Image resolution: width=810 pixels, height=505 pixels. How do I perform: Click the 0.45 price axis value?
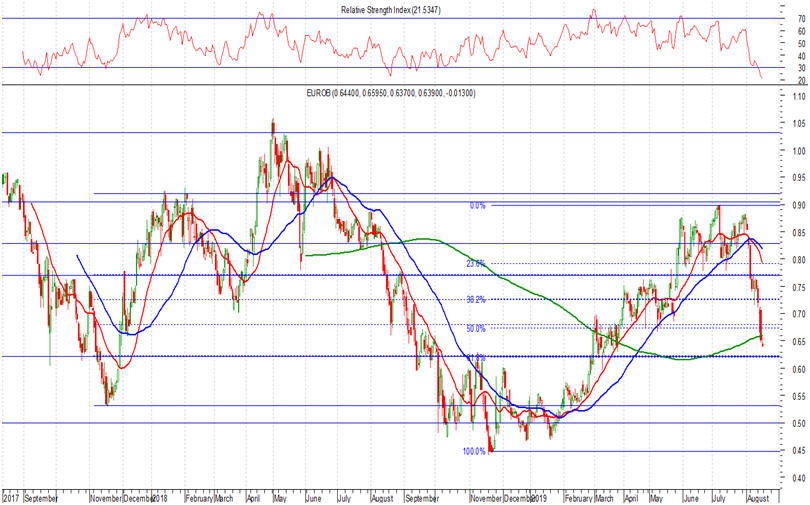798,451
